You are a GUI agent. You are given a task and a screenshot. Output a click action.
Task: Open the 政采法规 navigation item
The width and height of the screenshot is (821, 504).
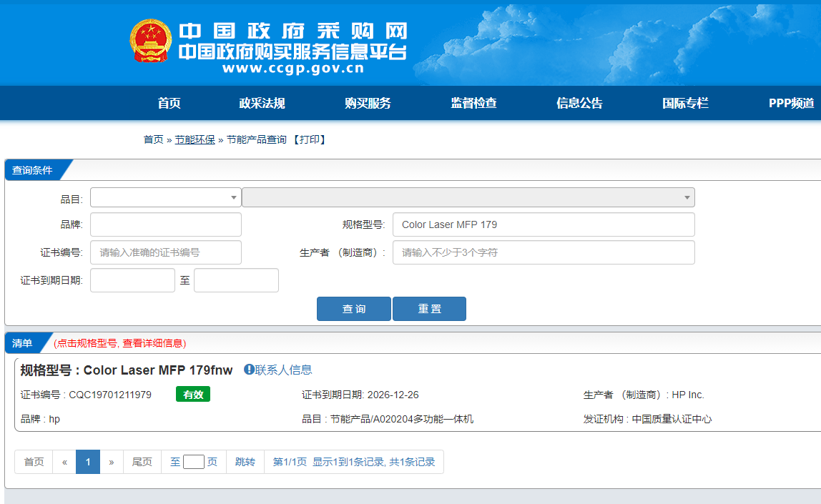262,103
